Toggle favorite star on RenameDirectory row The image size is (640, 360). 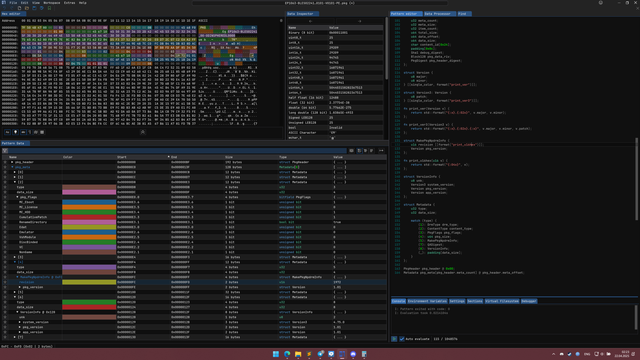[5, 222]
